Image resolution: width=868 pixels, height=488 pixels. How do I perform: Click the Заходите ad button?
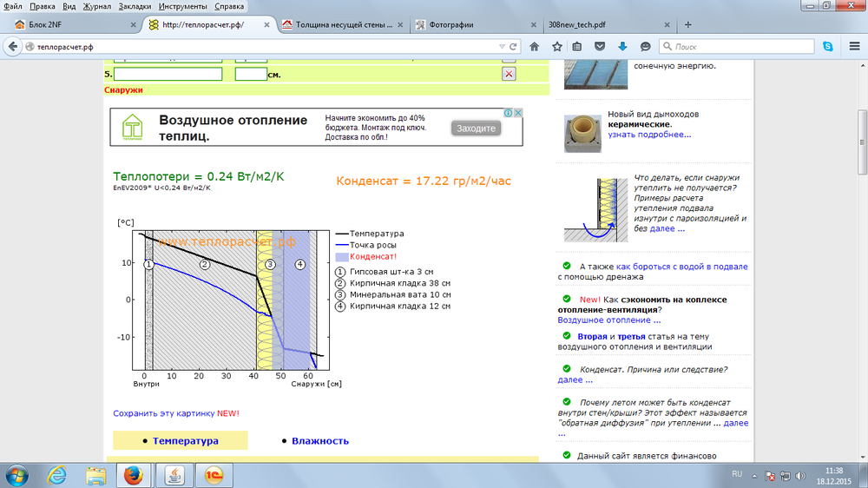(x=476, y=129)
